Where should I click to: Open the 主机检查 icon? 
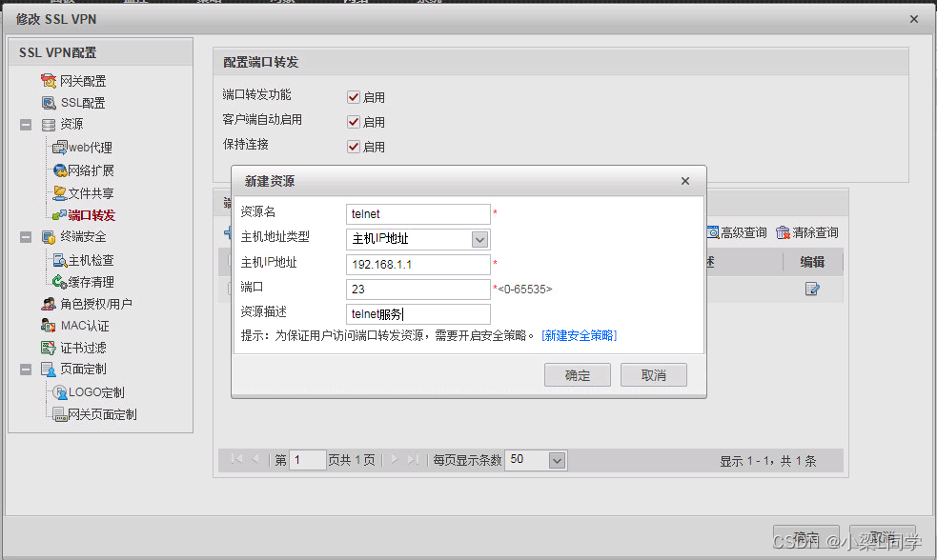(x=60, y=260)
